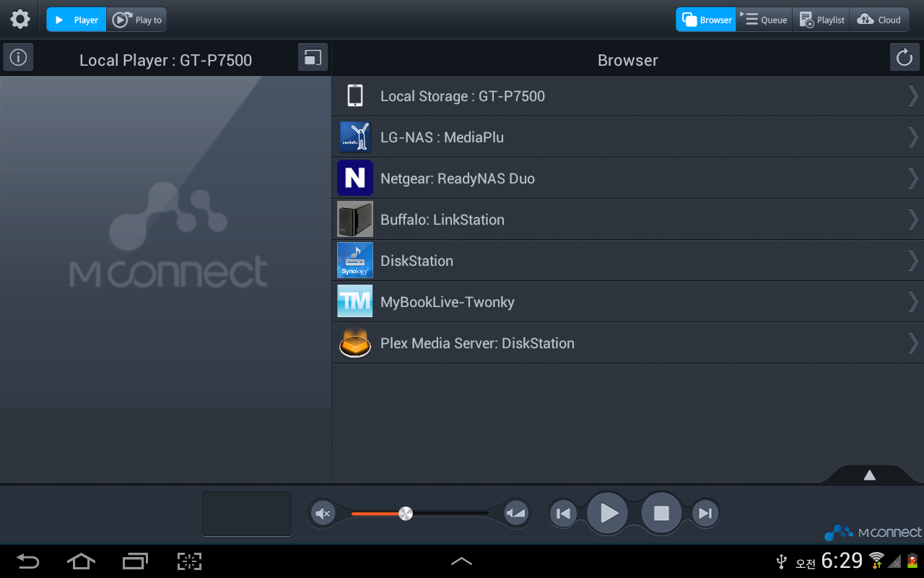Expand Buffalo LinkStation row chevron
The width and height of the screenshot is (924, 578).
(x=913, y=220)
